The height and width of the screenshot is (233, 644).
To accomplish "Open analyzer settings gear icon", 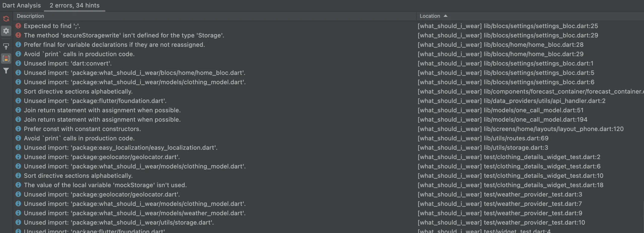I will (x=6, y=31).
